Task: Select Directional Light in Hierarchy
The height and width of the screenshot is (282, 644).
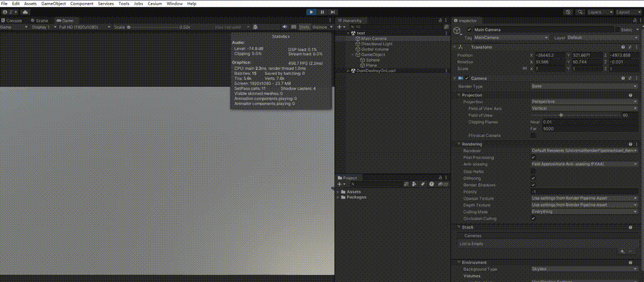Action: tap(377, 43)
